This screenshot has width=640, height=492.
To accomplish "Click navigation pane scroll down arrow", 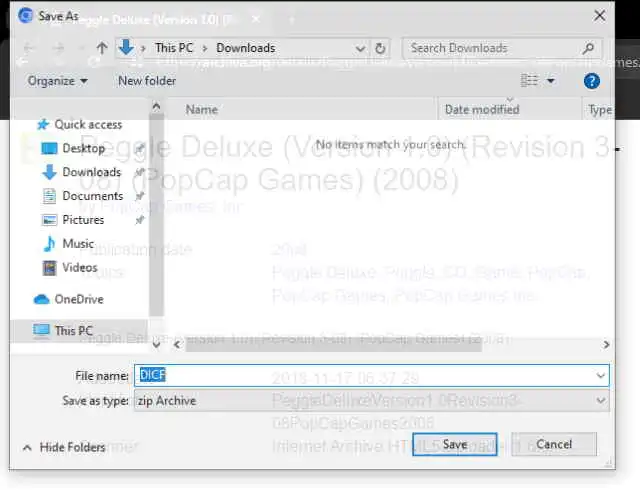I will (156, 345).
